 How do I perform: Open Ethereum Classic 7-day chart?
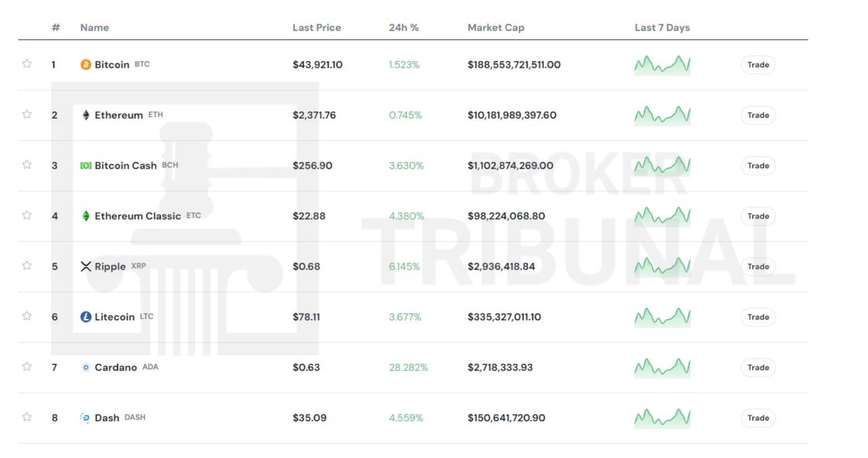click(x=662, y=216)
